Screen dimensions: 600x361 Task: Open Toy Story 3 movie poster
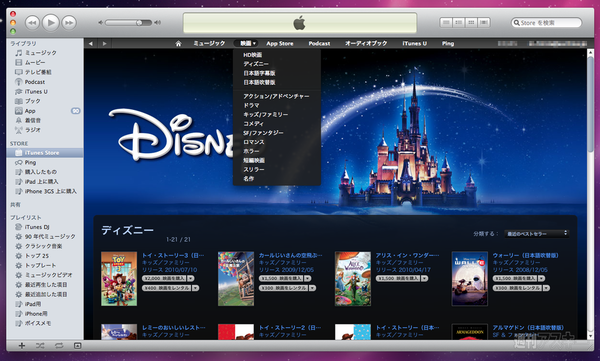(119, 279)
